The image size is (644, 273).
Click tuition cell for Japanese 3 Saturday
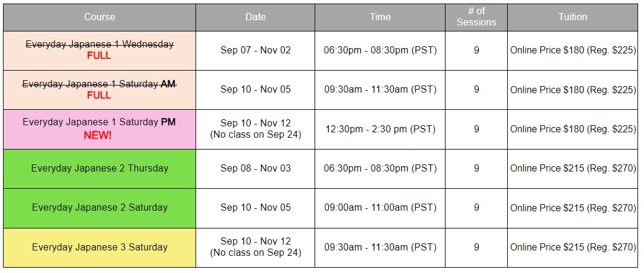[x=572, y=247]
